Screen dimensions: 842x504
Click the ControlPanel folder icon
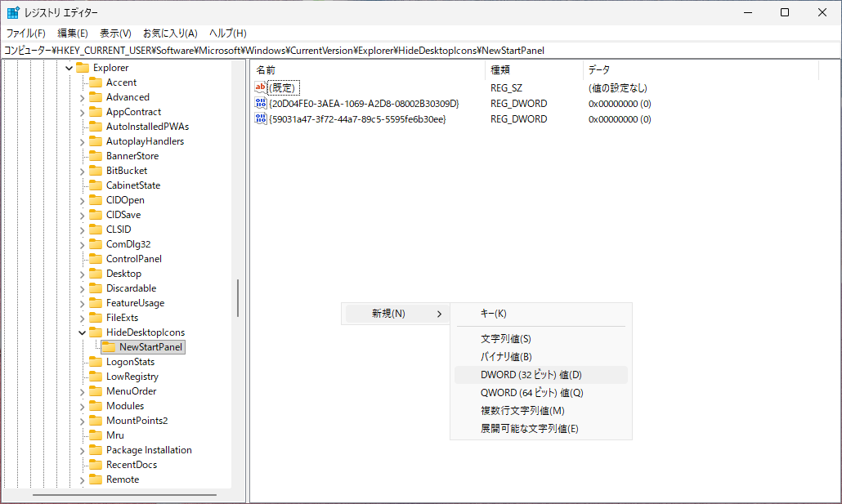(x=95, y=259)
